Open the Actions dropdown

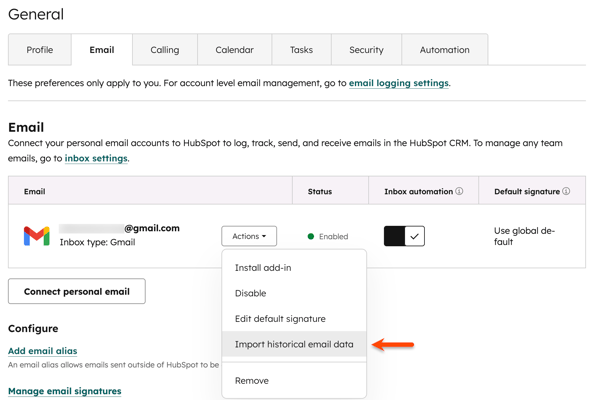[249, 236]
